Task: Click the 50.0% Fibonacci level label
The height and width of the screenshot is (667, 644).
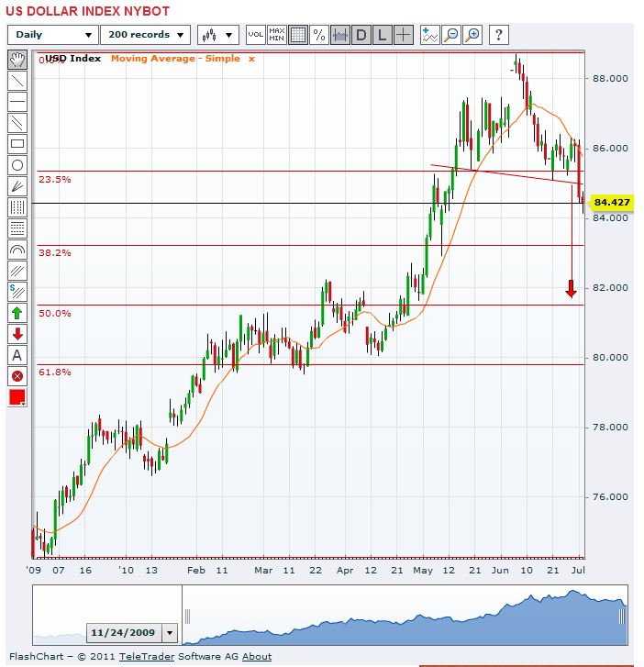Action: (55, 314)
